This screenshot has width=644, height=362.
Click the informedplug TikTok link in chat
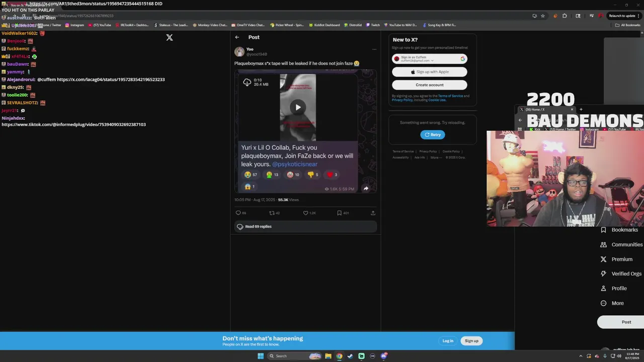click(x=73, y=124)
